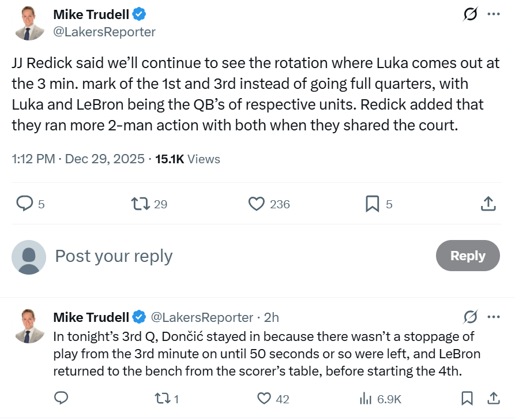Like the main post with heart icon
Image resolution: width=515 pixels, height=420 pixels.
[255, 203]
